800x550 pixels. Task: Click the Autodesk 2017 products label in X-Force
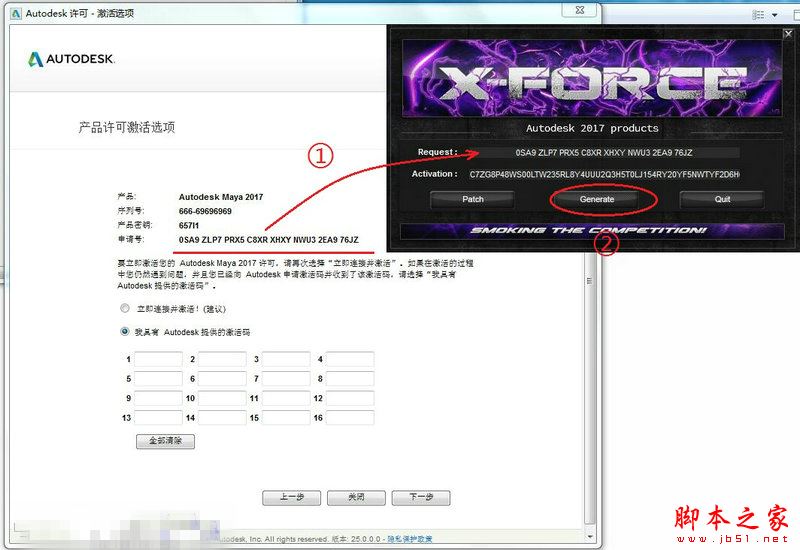click(592, 128)
